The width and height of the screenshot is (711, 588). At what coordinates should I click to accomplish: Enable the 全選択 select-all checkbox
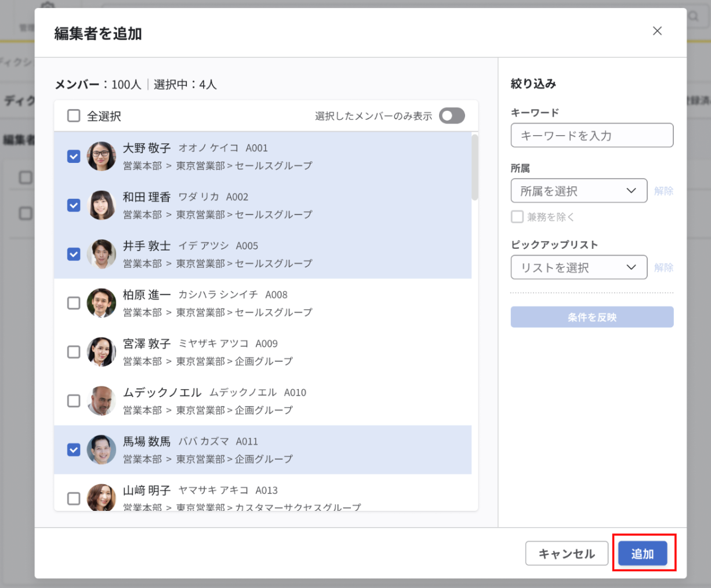coord(73,115)
